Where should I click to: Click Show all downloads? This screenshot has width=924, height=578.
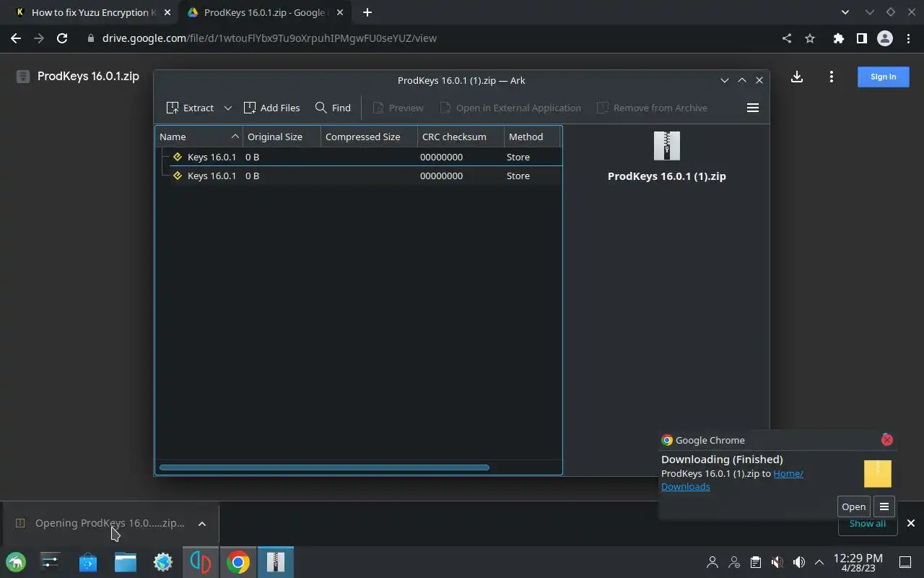pos(867,524)
